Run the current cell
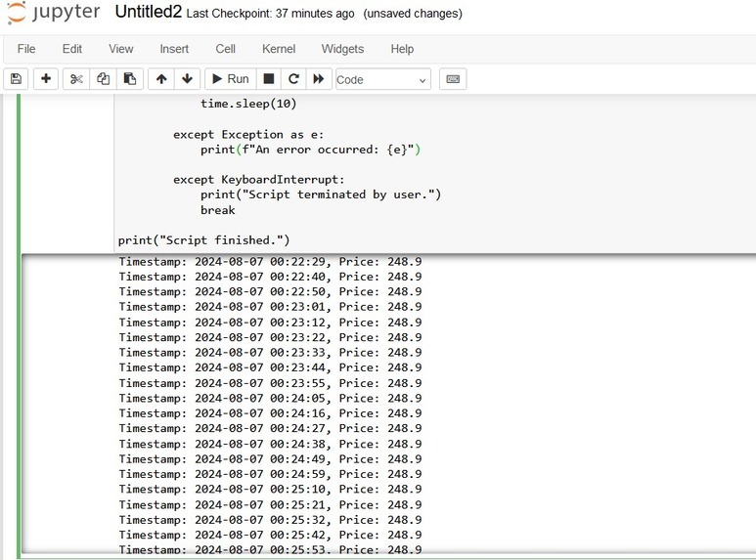Image resolution: width=756 pixels, height=560 pixels. click(231, 79)
